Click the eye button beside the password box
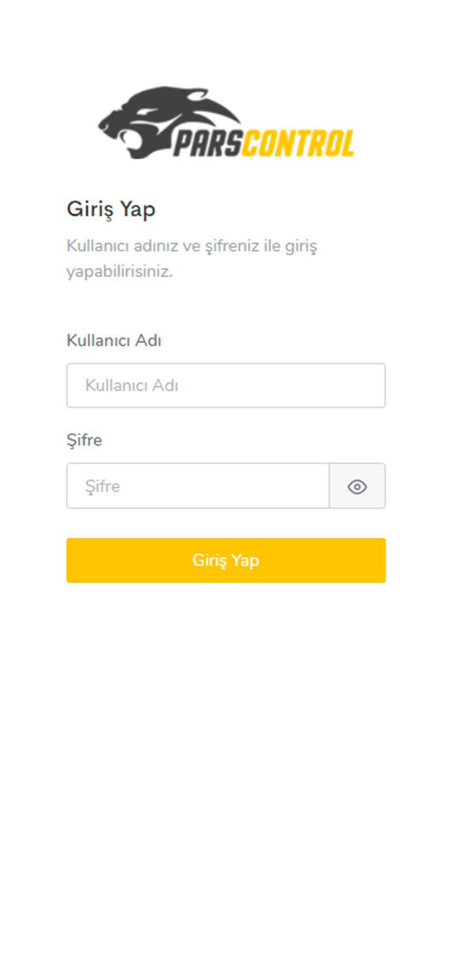The height and width of the screenshot is (980, 453). click(x=357, y=485)
